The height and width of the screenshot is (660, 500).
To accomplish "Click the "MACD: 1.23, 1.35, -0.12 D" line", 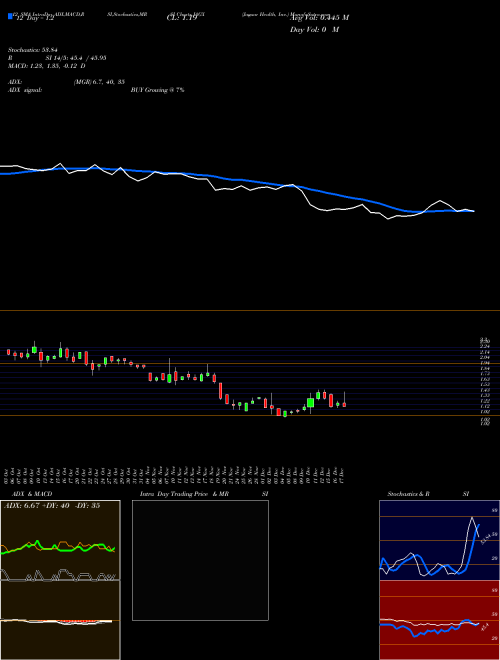I will (47, 66).
